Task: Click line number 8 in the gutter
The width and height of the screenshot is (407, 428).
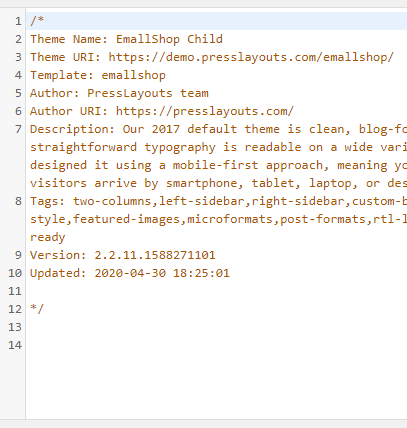Action: [18, 201]
